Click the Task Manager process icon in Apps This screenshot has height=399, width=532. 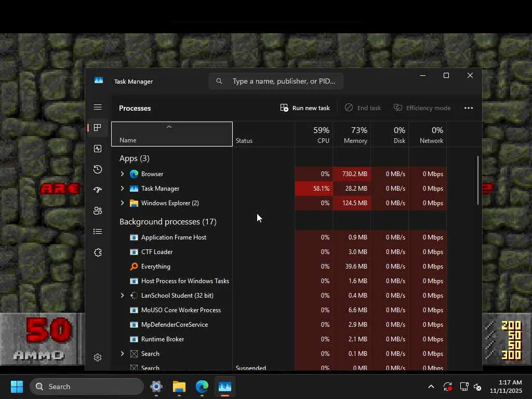134,189
